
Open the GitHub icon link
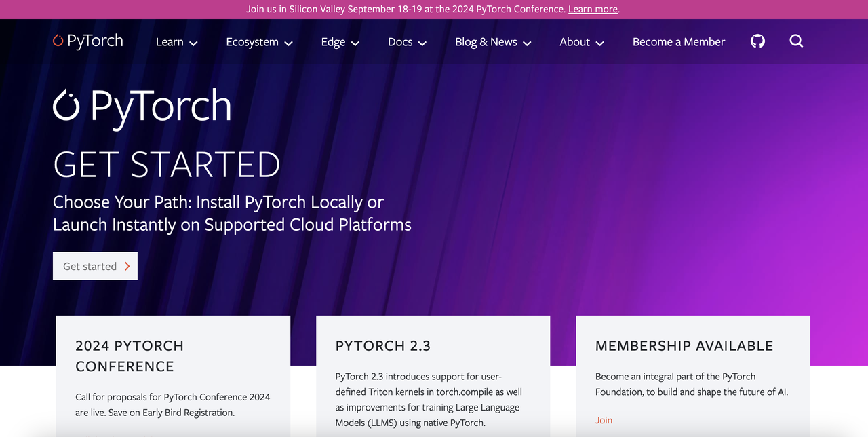[757, 41]
